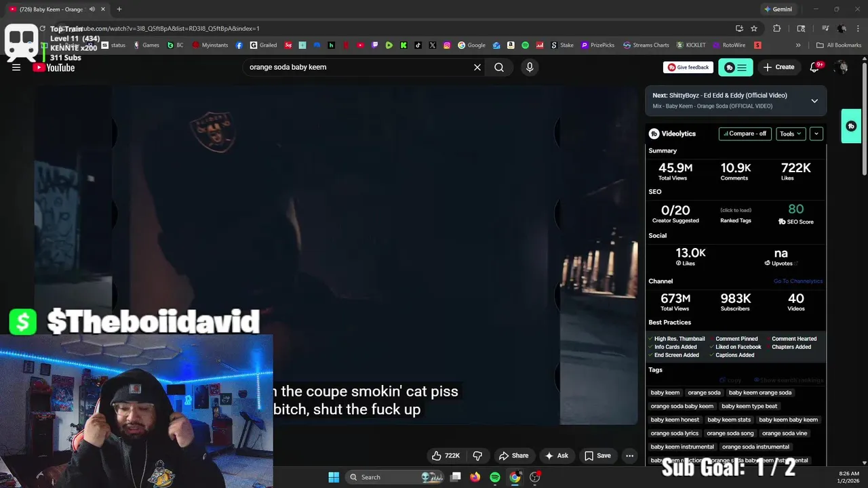Image resolution: width=868 pixels, height=488 pixels.
Task: Open the KICKLET bookmark
Action: click(x=690, y=45)
